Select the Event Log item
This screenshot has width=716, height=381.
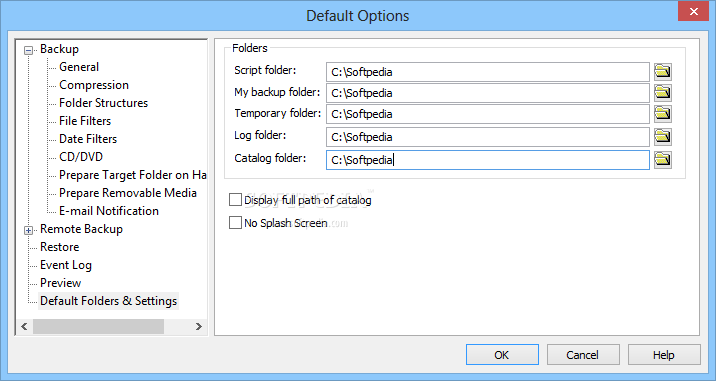tap(66, 265)
